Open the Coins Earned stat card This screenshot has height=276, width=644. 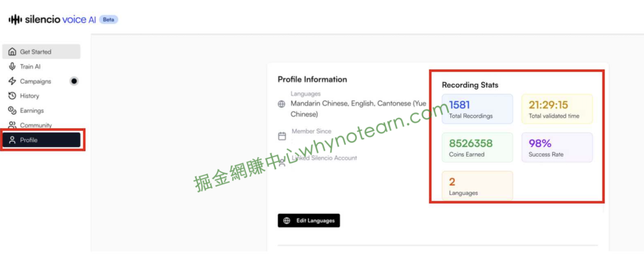[477, 147]
